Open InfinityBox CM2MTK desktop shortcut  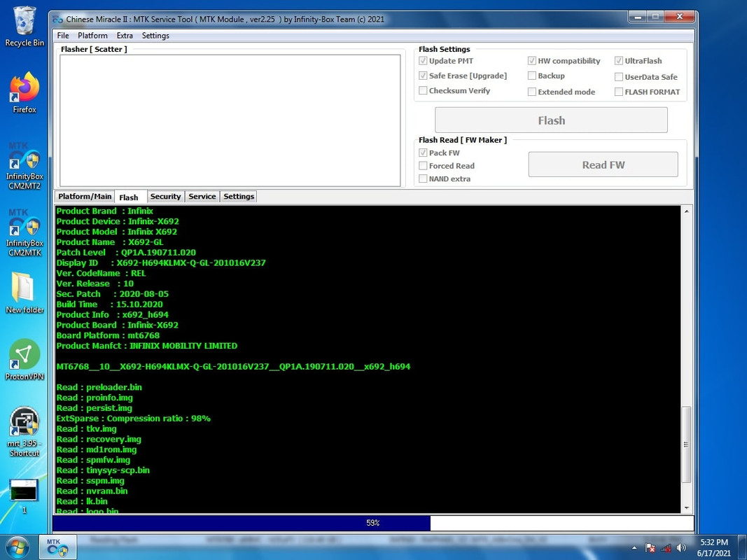[25, 232]
